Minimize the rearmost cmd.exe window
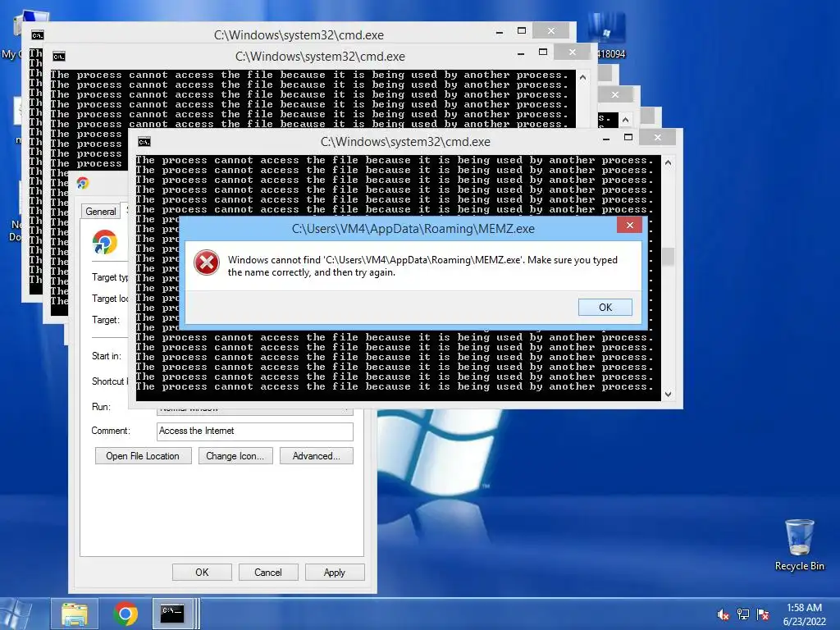840x630 pixels. coord(500,32)
